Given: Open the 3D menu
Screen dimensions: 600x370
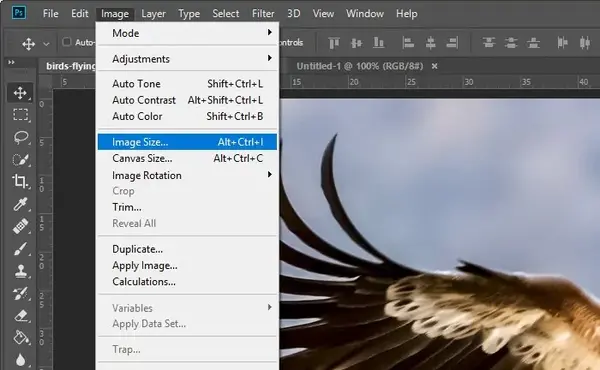Looking at the screenshot, I should tap(293, 14).
